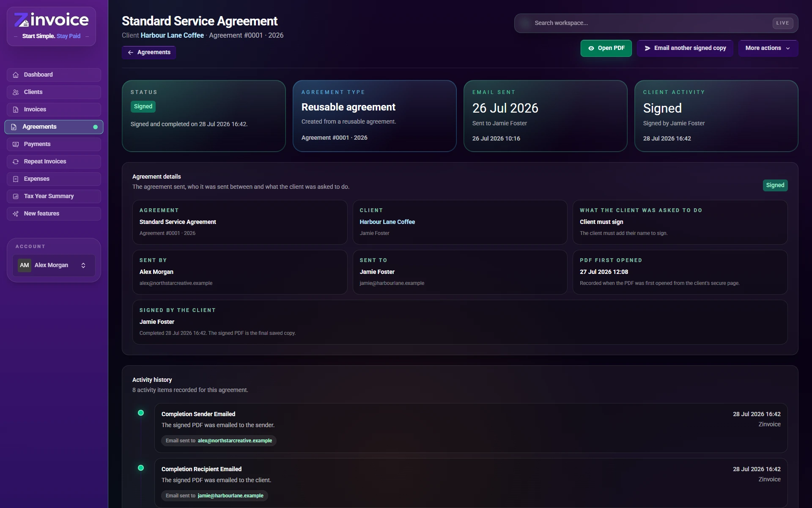This screenshot has width=812, height=508.
Task: Click the Expenses receipt icon
Action: pos(16,179)
